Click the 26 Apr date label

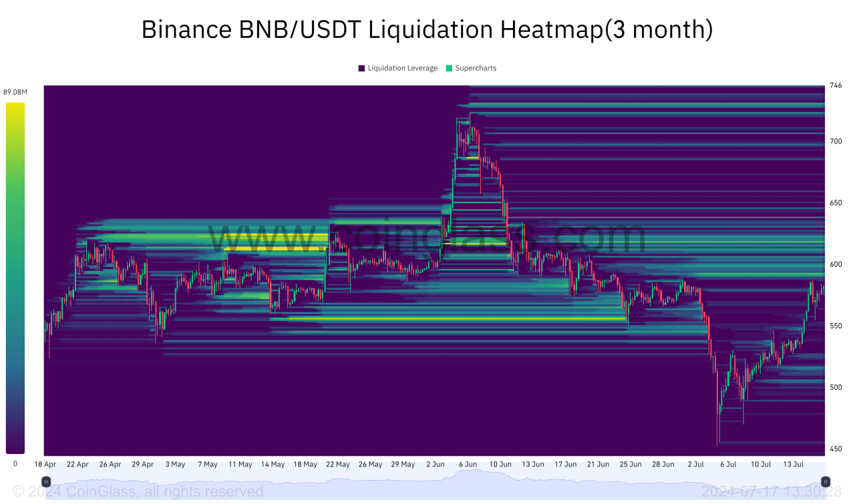click(110, 464)
